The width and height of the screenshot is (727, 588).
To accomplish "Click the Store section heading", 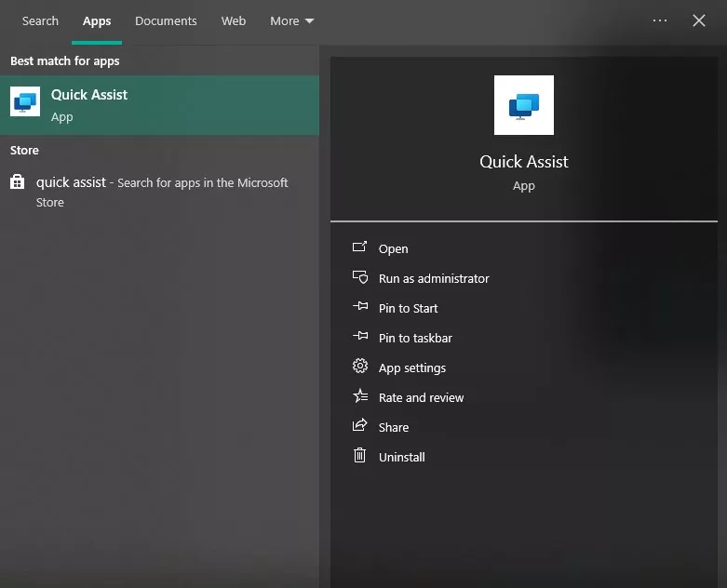I will click(24, 150).
